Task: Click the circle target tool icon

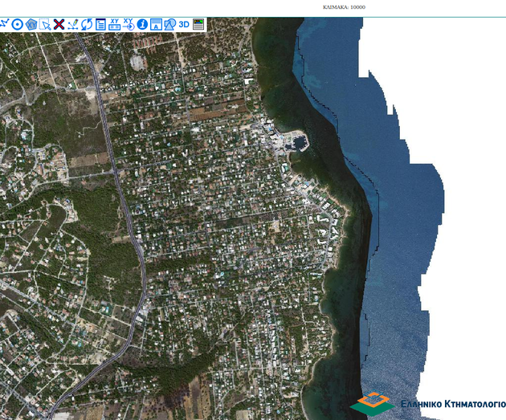Action: click(x=18, y=25)
